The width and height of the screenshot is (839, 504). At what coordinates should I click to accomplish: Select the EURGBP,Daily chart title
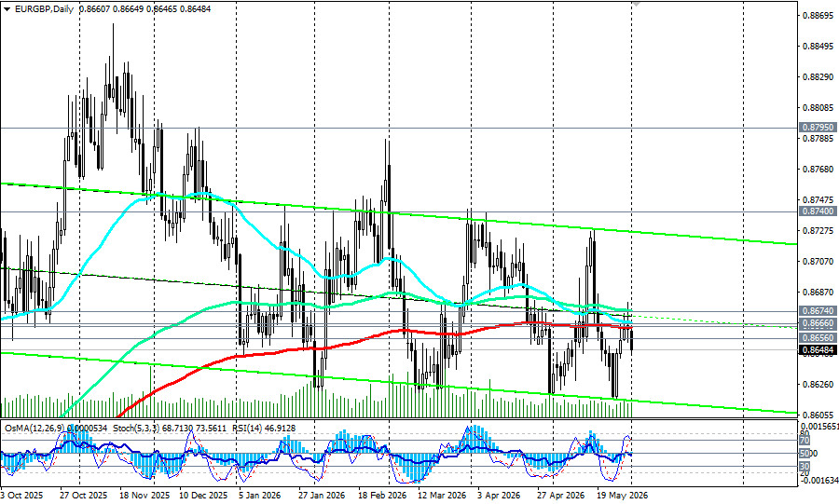click(44, 9)
